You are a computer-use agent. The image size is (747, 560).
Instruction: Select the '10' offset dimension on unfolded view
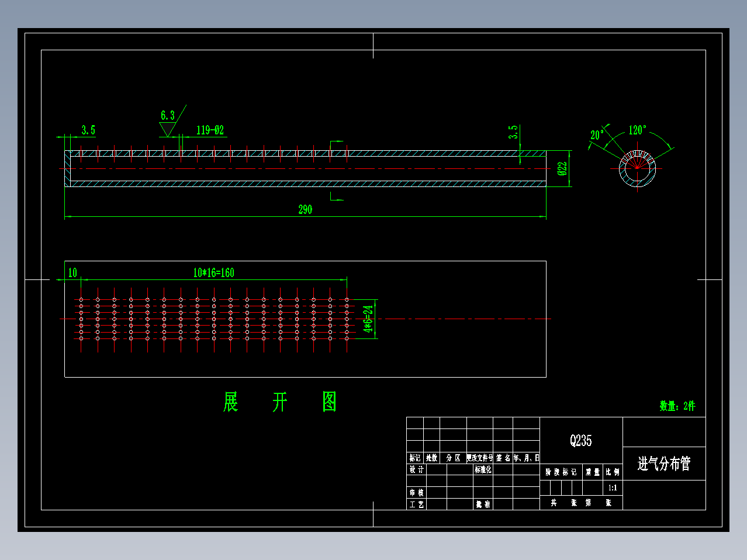point(72,272)
